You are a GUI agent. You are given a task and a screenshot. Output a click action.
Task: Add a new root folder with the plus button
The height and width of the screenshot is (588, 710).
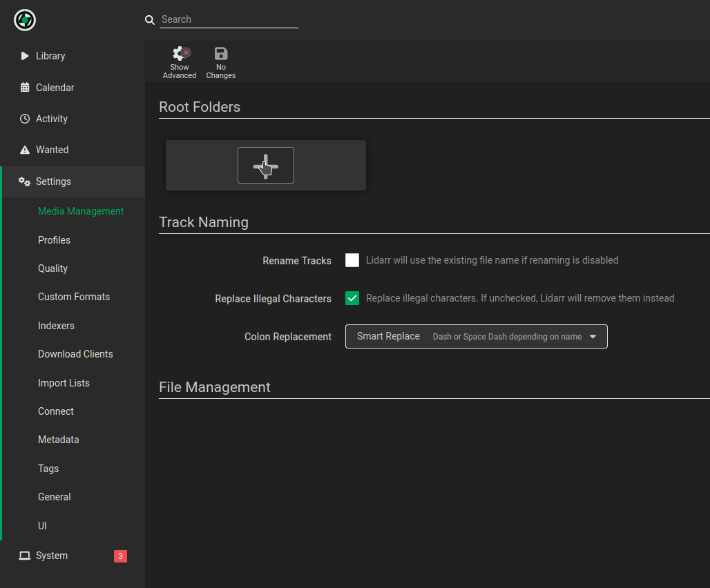pos(266,165)
